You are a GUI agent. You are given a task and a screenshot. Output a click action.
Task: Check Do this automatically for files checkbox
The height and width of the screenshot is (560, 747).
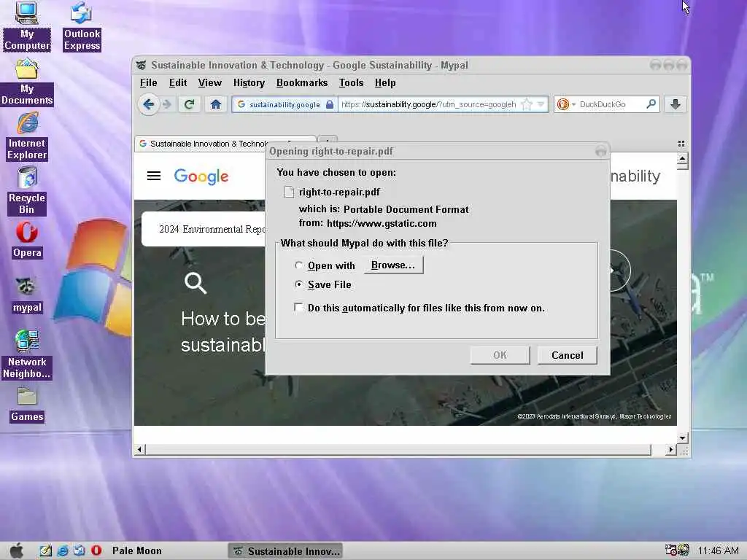tap(298, 308)
